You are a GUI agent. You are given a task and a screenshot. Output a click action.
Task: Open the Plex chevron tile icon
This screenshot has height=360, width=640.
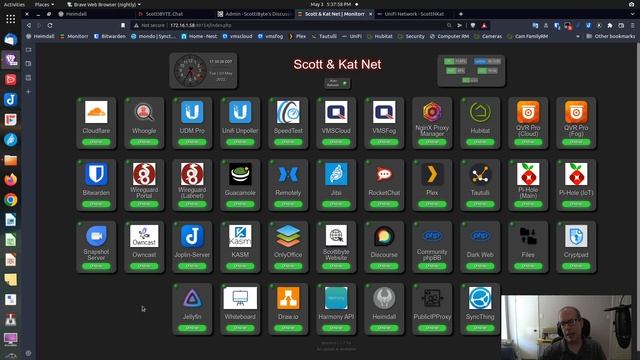(x=432, y=174)
